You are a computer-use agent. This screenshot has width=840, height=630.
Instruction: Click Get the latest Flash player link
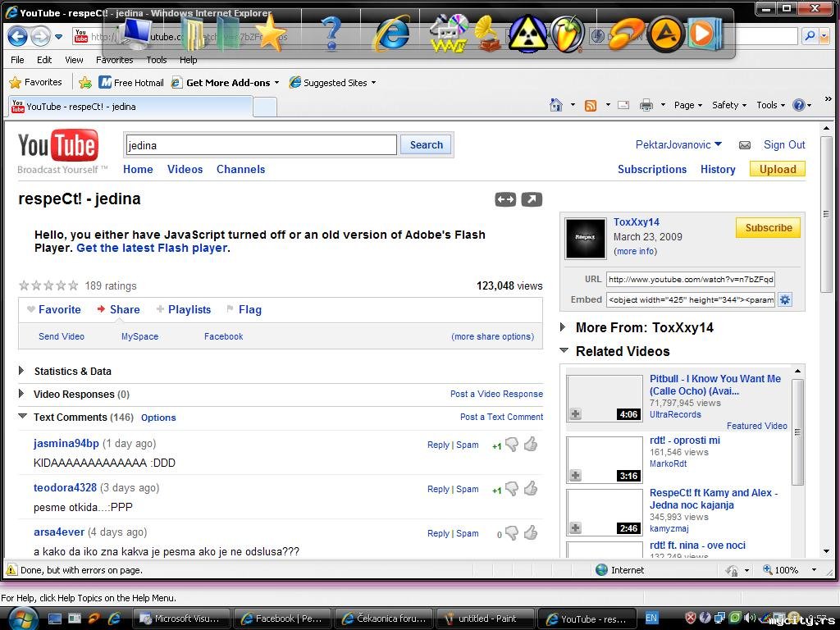tap(152, 248)
